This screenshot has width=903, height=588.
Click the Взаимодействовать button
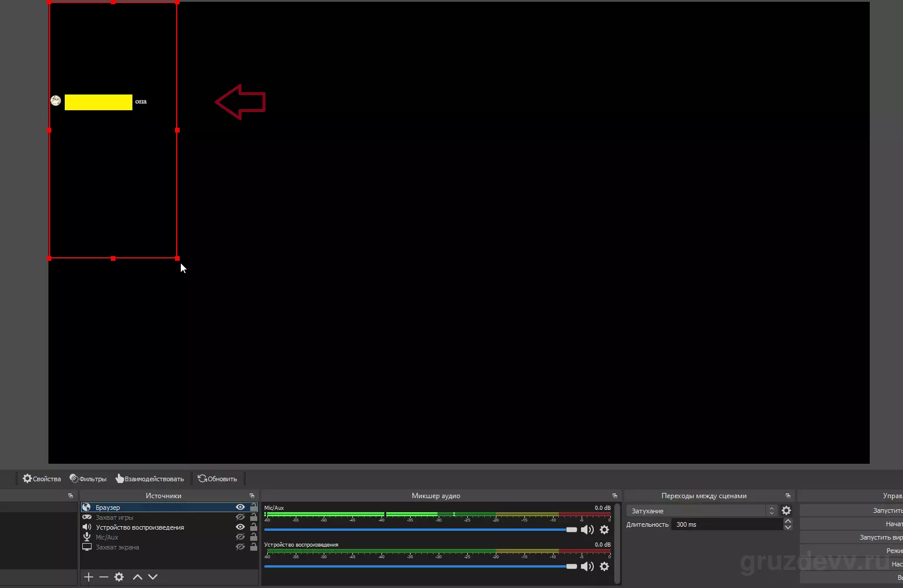coord(150,479)
